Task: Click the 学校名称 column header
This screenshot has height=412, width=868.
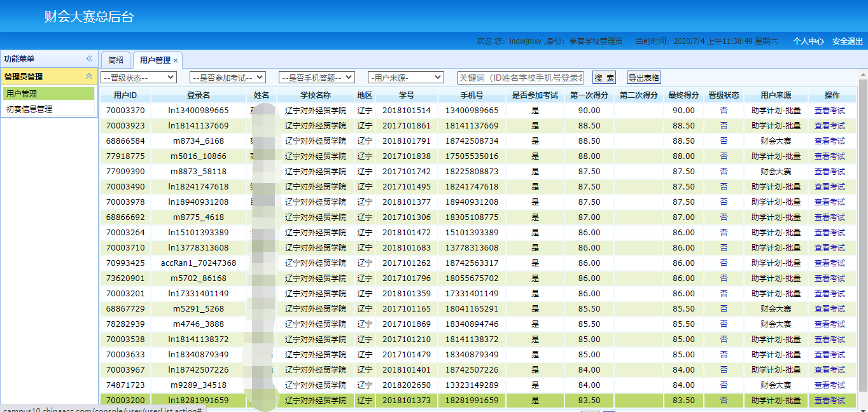Action: [316, 95]
